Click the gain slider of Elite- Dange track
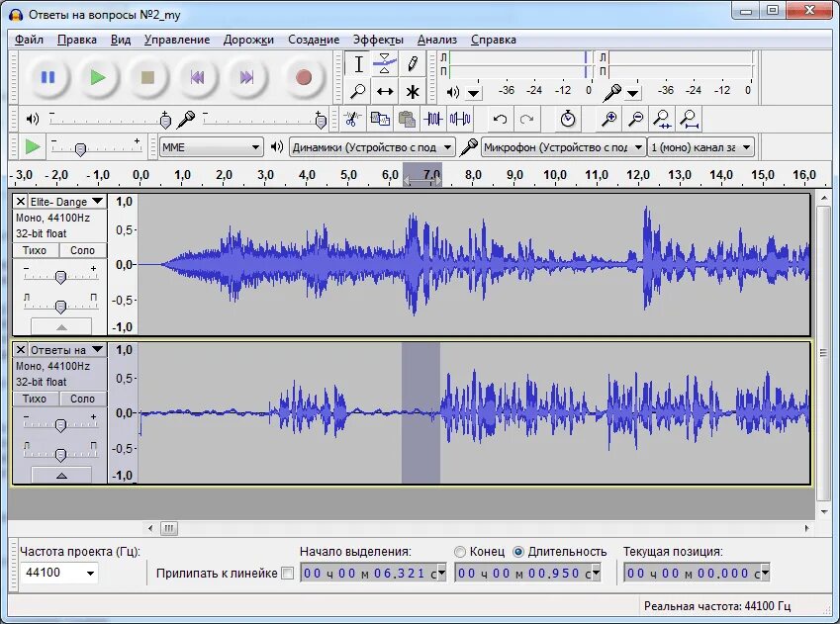This screenshot has height=624, width=840. pos(60,277)
